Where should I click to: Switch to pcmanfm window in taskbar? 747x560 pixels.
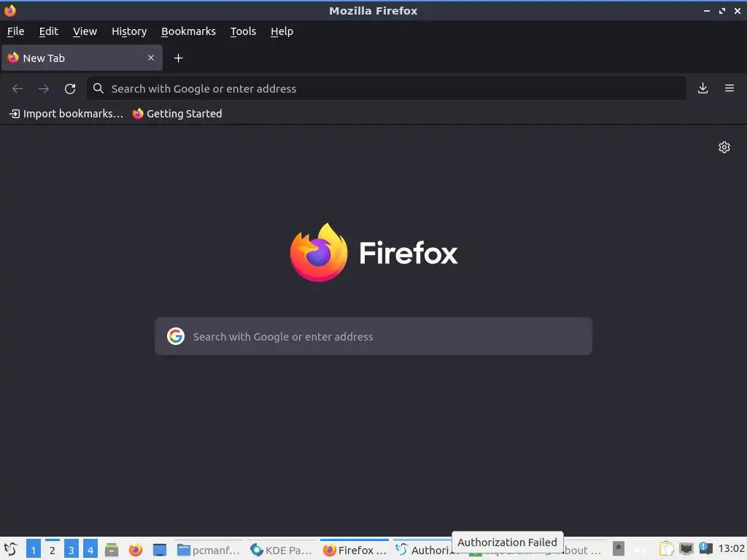pos(209,550)
